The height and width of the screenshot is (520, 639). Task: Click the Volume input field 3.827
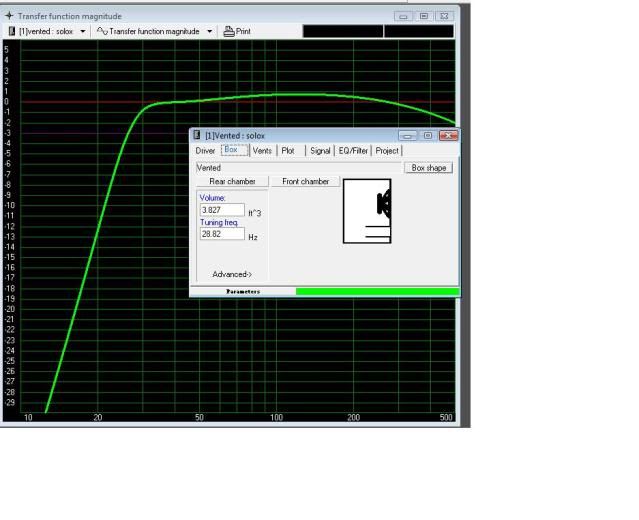point(222,210)
